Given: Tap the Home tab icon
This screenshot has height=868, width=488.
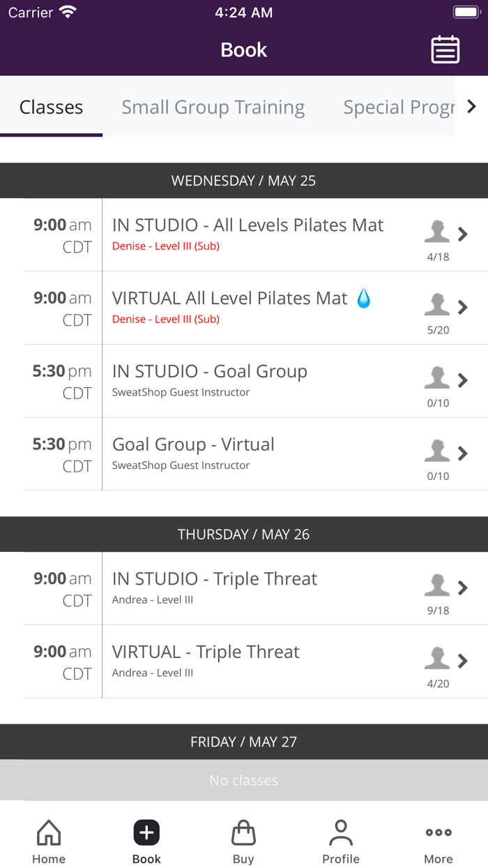Looking at the screenshot, I should (49, 832).
